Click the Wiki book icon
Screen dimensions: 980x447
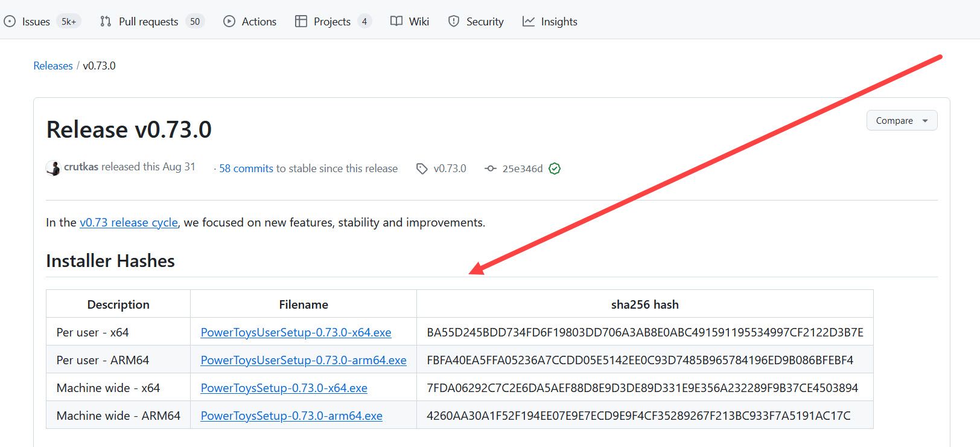(x=396, y=22)
